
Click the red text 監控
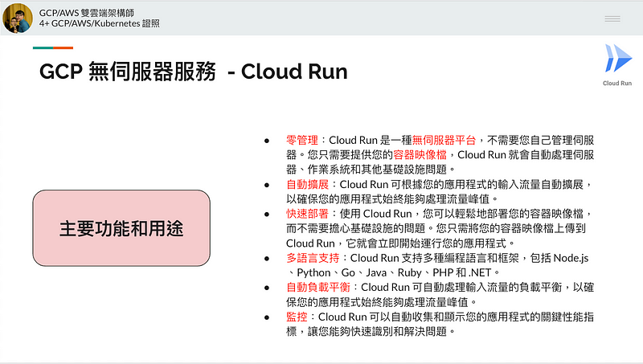297,317
